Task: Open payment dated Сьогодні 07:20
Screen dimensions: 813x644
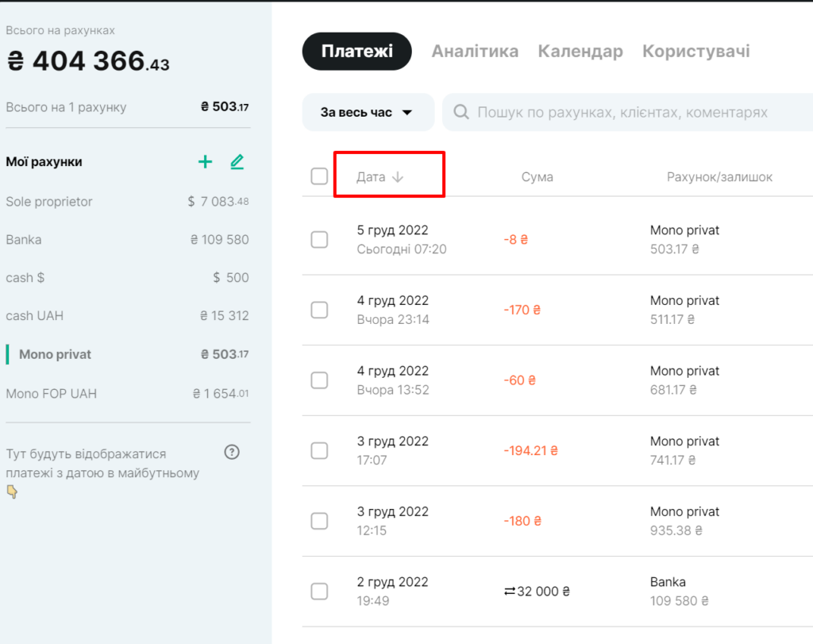Action: [401, 240]
